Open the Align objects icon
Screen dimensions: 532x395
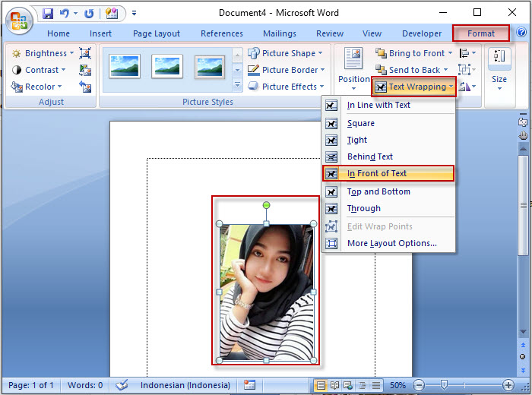click(467, 53)
